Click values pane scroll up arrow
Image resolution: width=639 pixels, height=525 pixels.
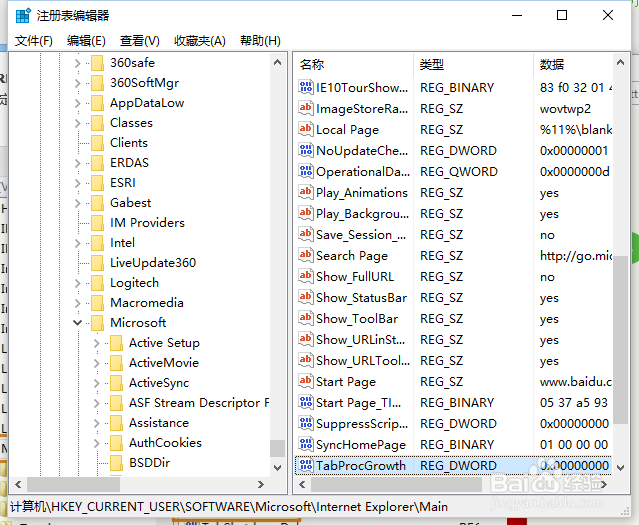click(x=620, y=62)
